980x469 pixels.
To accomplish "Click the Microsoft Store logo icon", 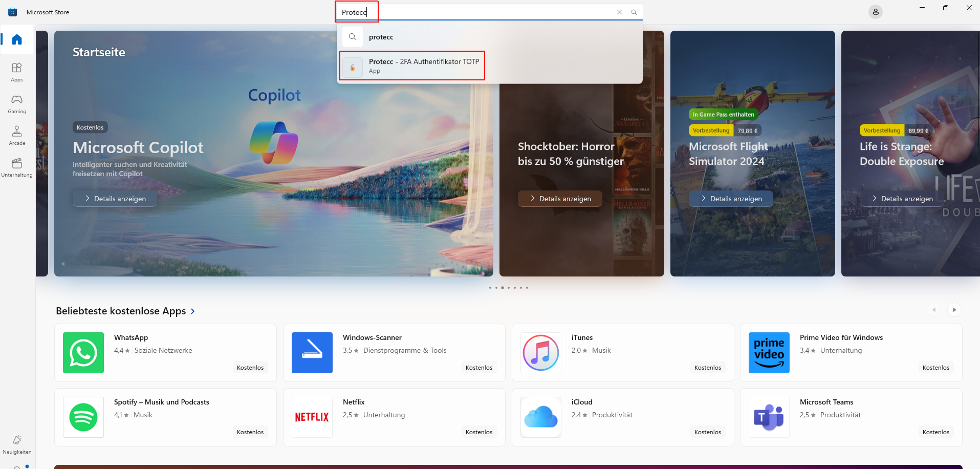I will (13, 12).
